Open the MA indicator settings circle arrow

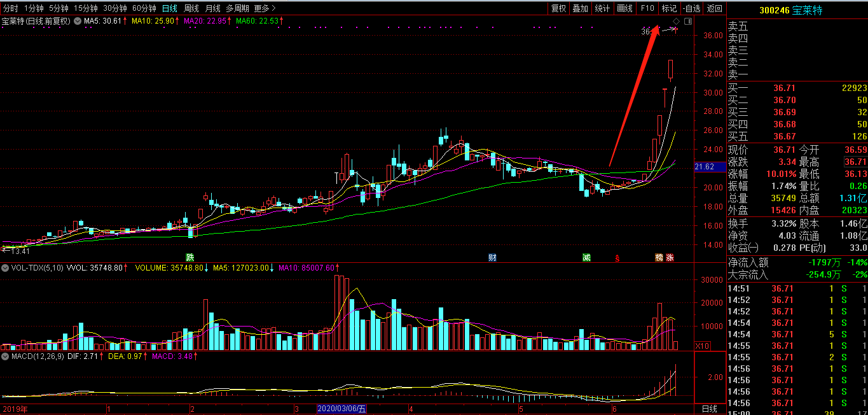(78, 21)
